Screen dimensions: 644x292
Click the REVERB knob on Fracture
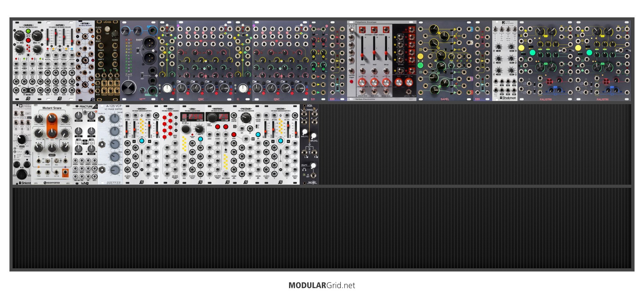click(x=92, y=148)
